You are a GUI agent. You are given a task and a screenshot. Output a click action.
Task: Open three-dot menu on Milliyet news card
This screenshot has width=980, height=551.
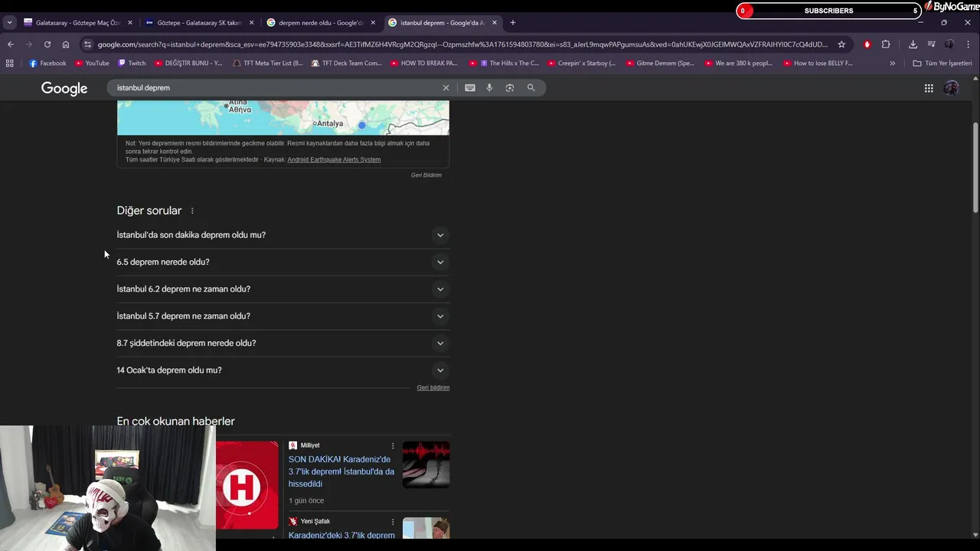(x=393, y=445)
